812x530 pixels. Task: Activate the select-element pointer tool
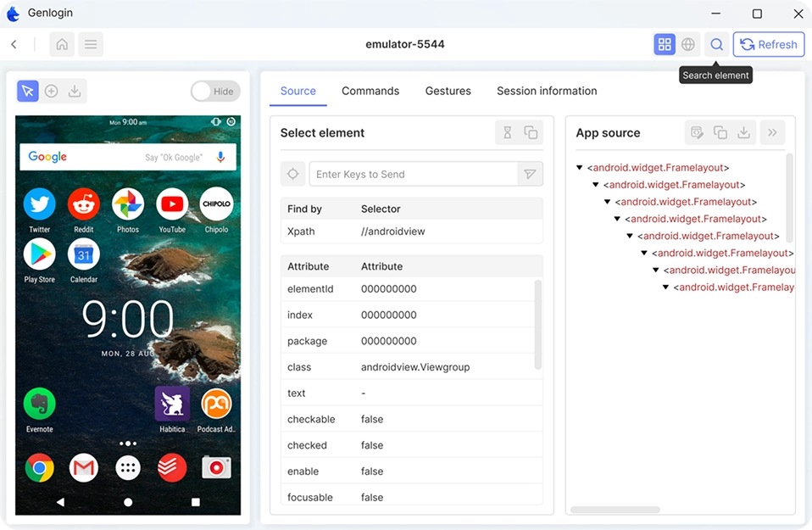point(28,92)
